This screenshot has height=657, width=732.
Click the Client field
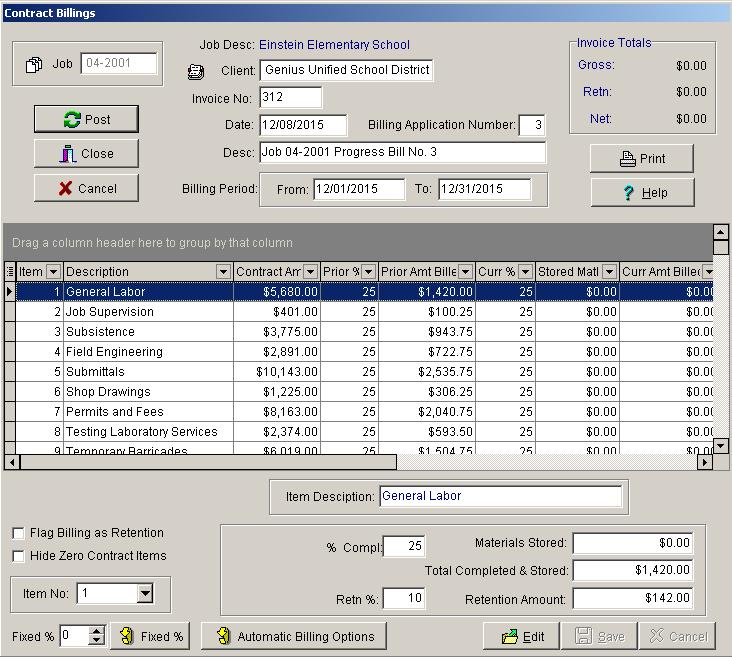346,70
